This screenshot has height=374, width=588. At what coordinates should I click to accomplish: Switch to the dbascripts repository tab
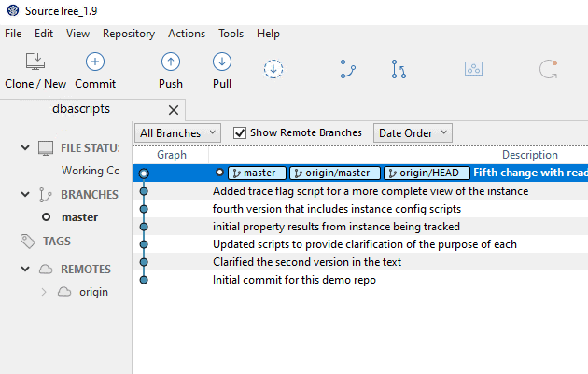pyautogui.click(x=81, y=109)
